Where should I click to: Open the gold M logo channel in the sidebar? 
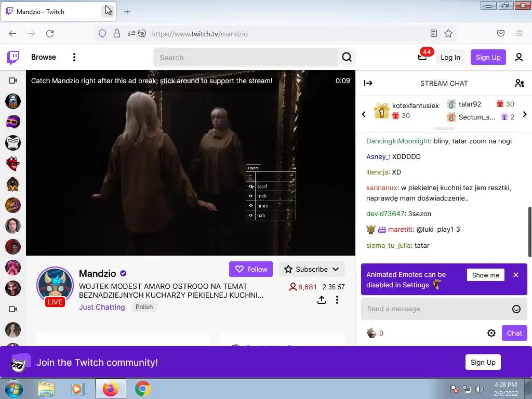click(13, 184)
